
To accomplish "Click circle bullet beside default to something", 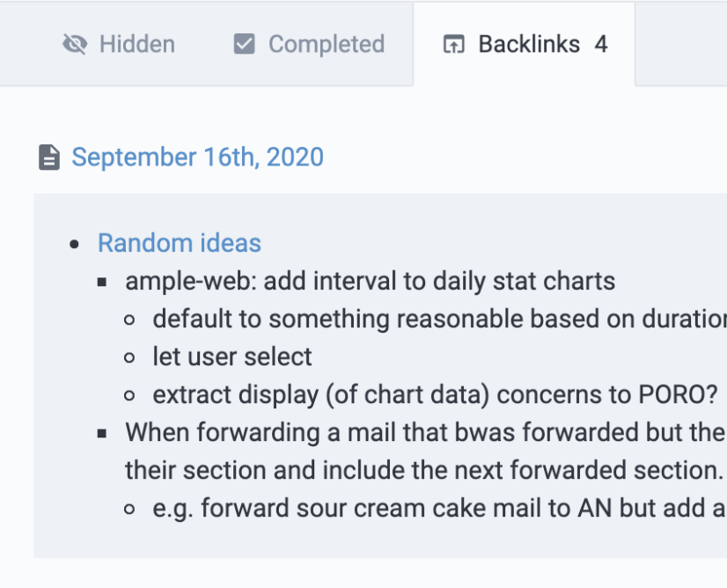I will tap(130, 320).
